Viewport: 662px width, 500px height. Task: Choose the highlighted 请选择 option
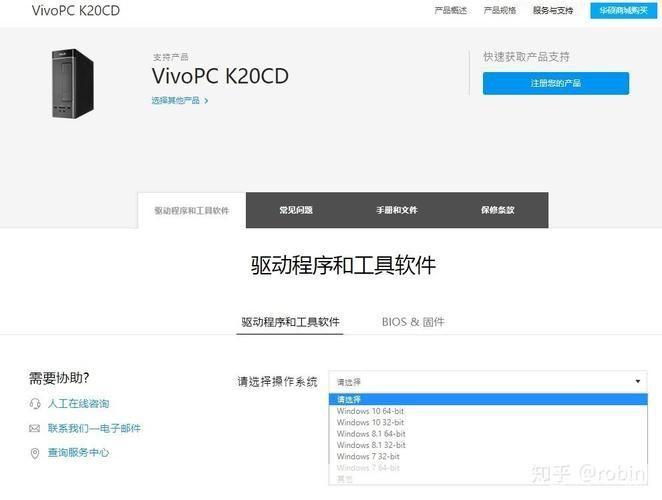(488, 399)
